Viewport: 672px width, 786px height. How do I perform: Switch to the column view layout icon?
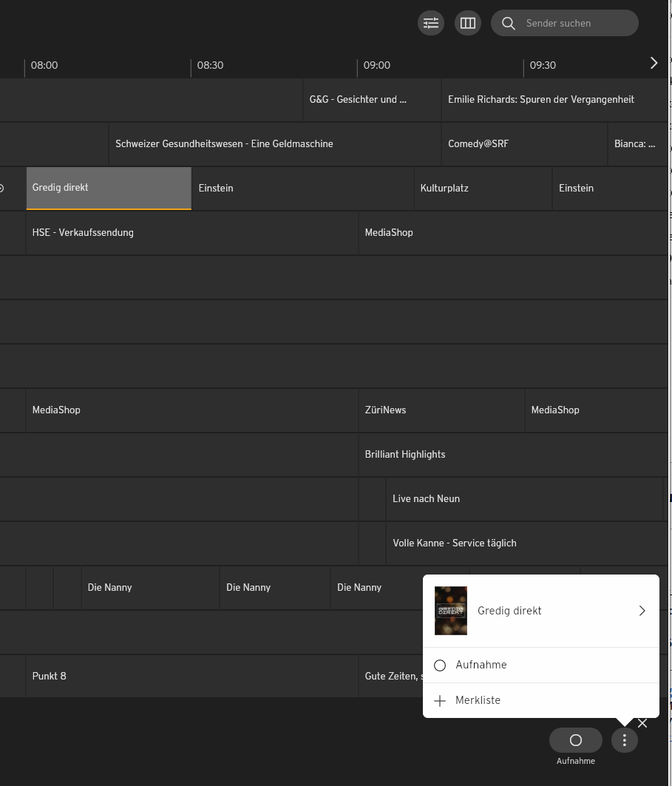pos(467,23)
